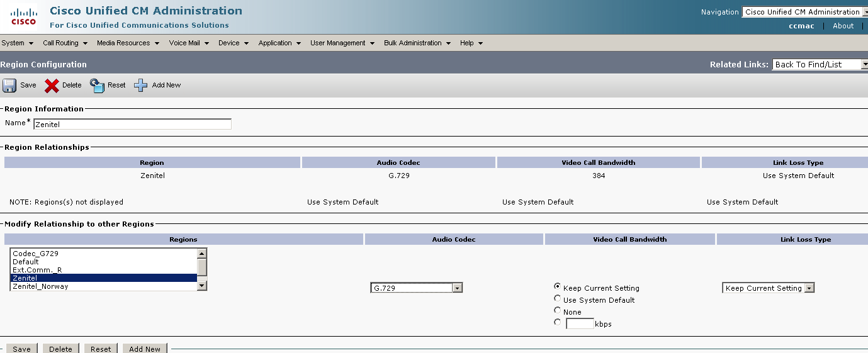Select Keep Current Setting radio button

[x=558, y=287]
